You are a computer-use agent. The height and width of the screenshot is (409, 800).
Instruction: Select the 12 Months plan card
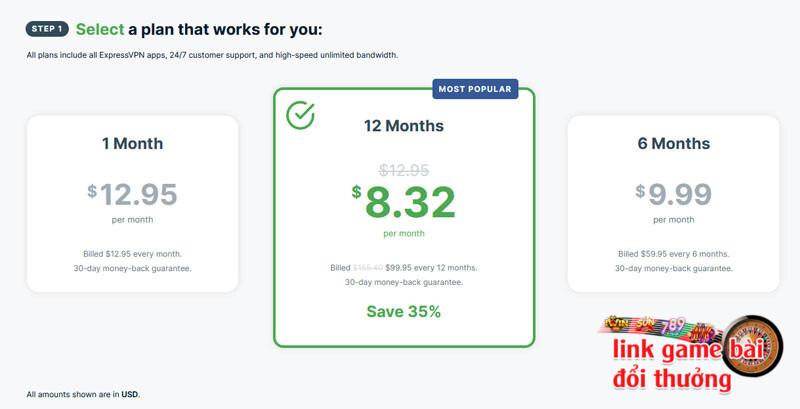tap(404, 218)
